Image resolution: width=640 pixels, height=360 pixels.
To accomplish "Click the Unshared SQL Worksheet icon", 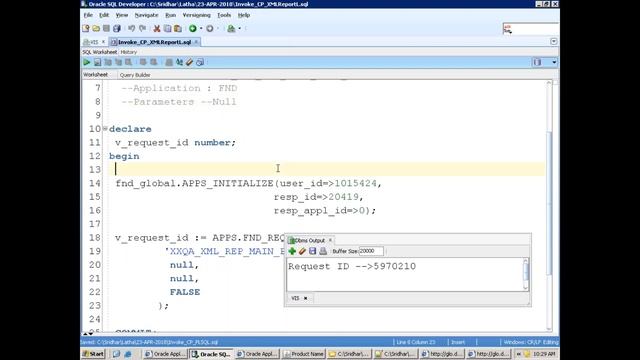I will [x=169, y=62].
